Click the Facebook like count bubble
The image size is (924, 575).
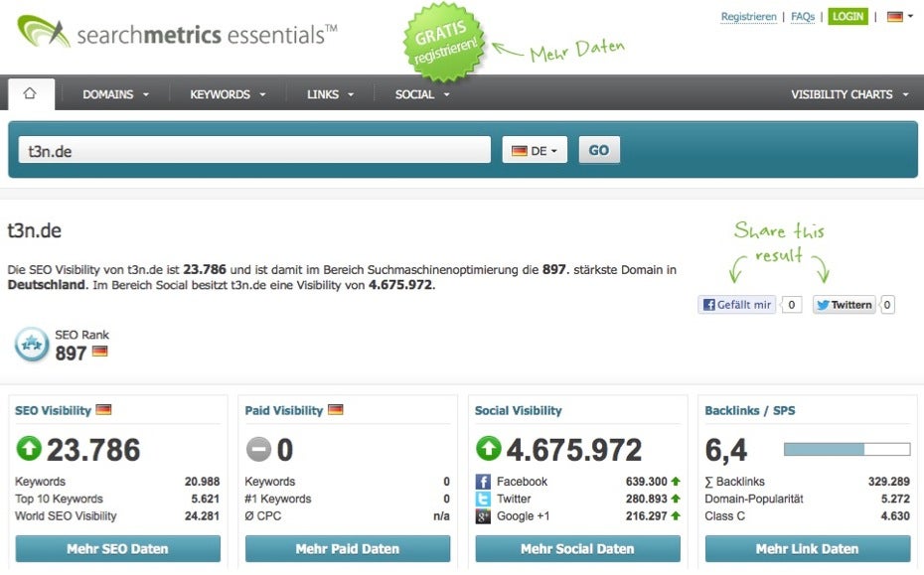pos(791,305)
